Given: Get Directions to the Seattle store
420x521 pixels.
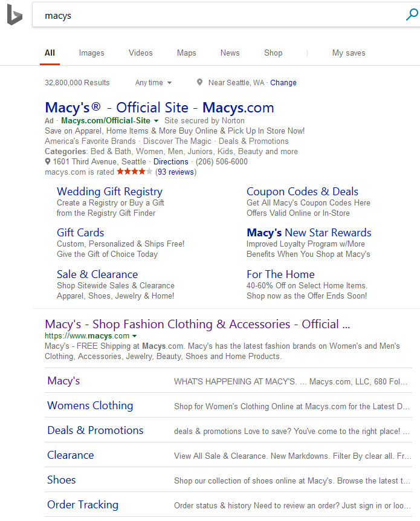Looking at the screenshot, I should pos(171,162).
